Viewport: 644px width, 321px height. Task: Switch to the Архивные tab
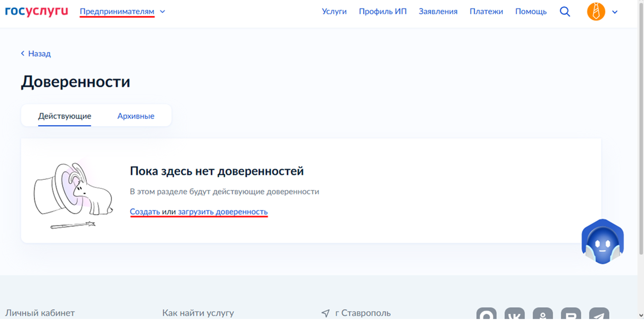[x=136, y=116]
